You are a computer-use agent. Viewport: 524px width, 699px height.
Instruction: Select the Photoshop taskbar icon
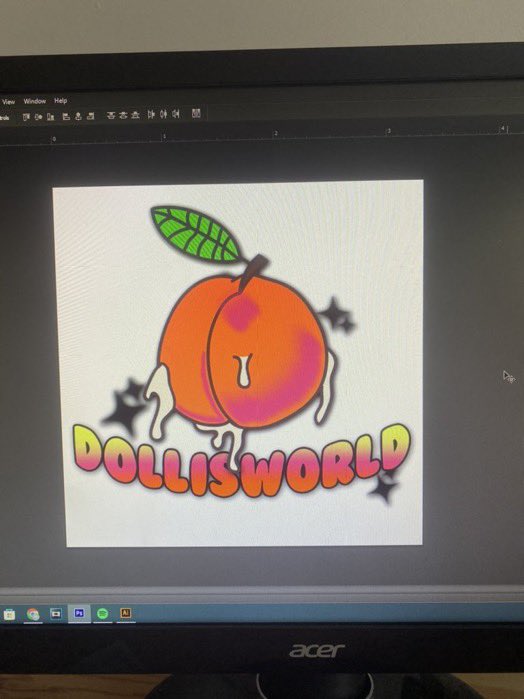pyautogui.click(x=79, y=613)
